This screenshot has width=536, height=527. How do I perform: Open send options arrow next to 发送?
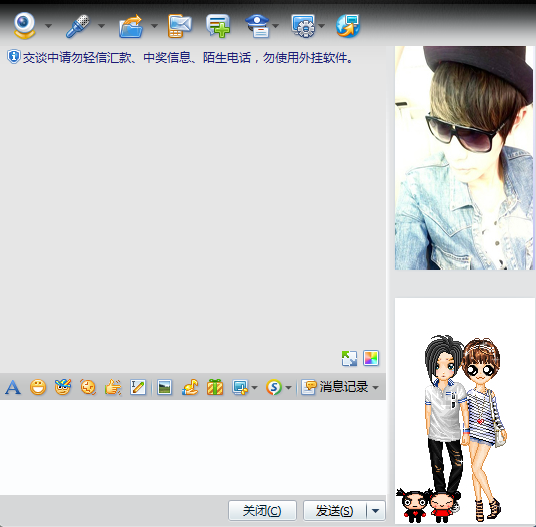(x=376, y=511)
